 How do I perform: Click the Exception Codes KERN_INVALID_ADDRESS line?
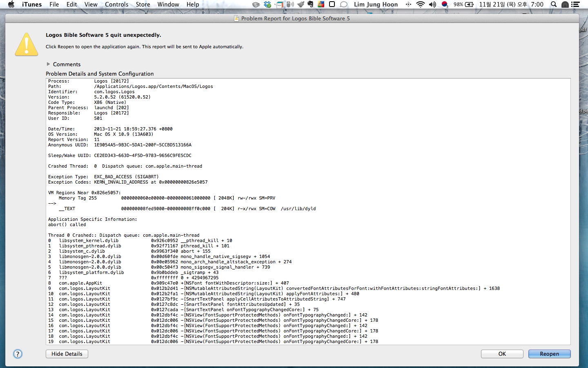point(128,182)
